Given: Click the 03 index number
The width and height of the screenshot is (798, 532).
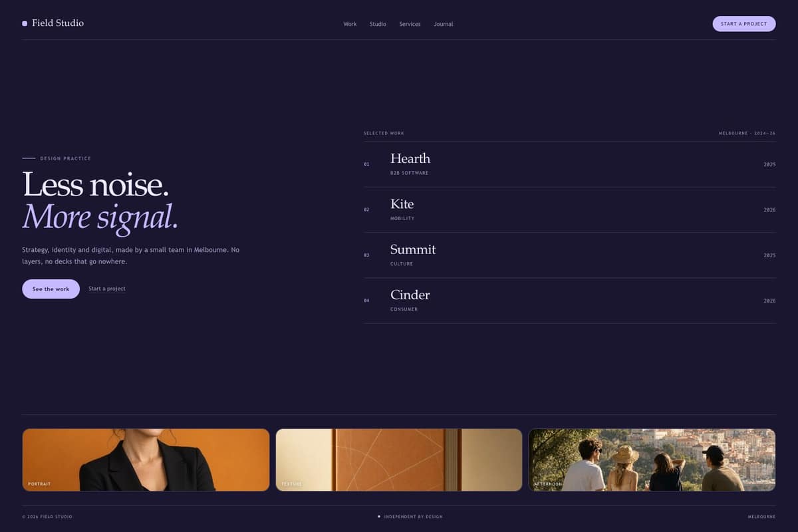Looking at the screenshot, I should coord(366,255).
